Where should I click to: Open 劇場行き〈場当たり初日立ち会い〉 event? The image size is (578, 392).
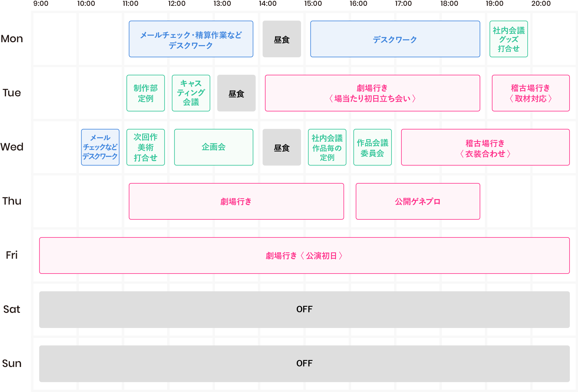coord(372,93)
